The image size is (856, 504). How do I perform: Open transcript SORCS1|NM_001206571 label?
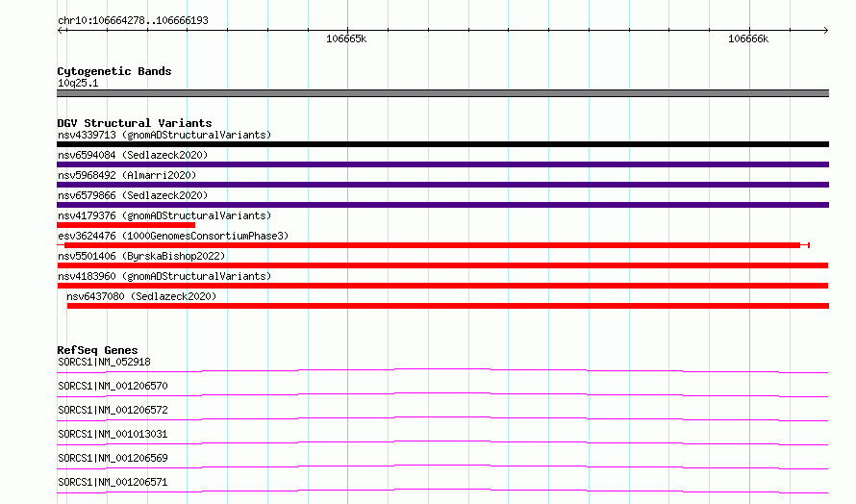[x=113, y=482]
